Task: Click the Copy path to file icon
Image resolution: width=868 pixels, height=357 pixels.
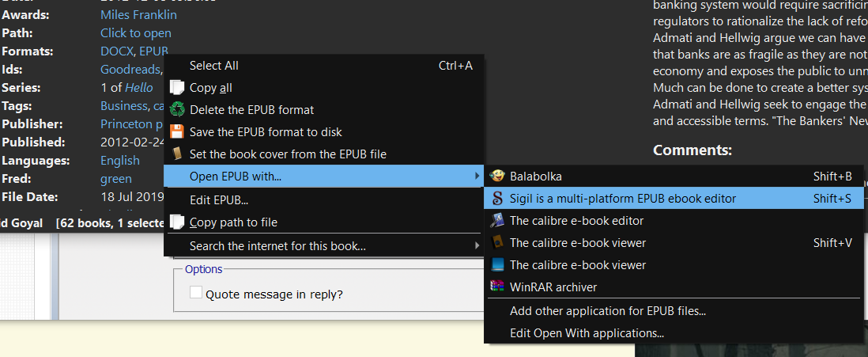Action: coord(178,222)
